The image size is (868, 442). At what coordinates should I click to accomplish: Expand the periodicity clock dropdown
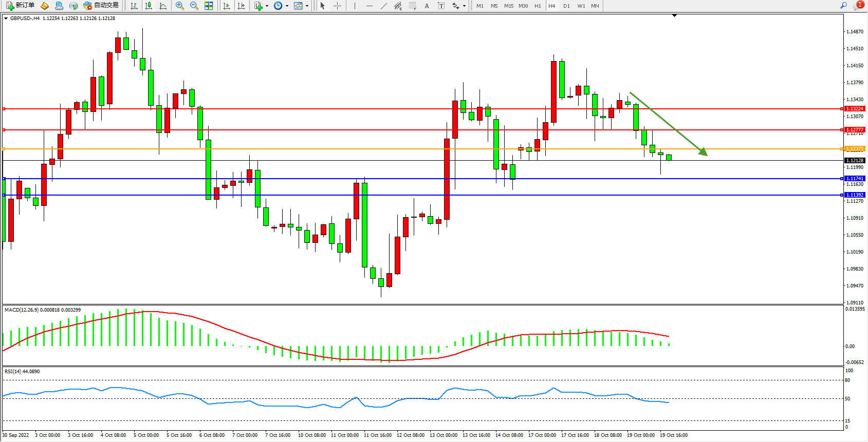coord(287,6)
